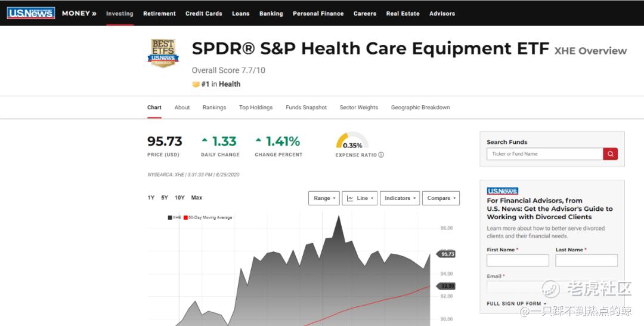Click the gold badge beside #1 in Health

point(196,84)
